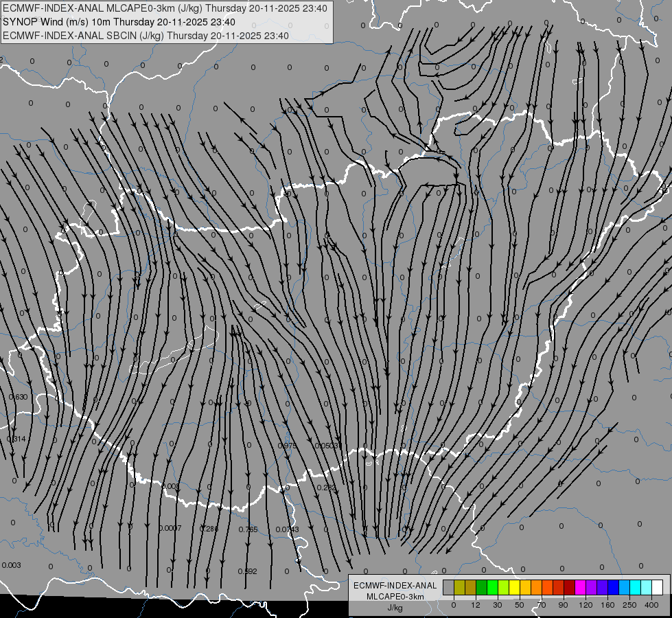Select the magenta swatch in the legend

pos(580,587)
